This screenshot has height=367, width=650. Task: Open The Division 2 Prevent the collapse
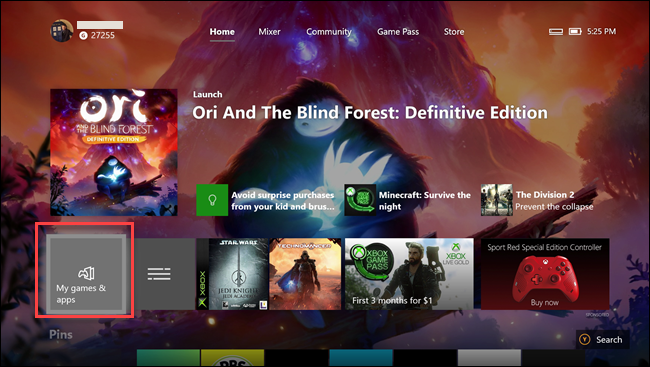[554, 201]
